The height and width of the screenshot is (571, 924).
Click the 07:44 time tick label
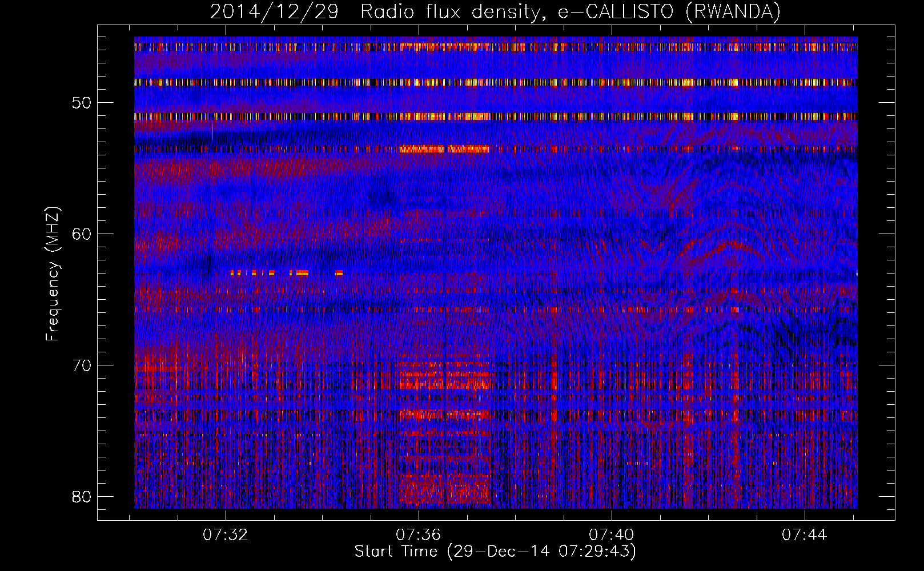click(x=805, y=535)
